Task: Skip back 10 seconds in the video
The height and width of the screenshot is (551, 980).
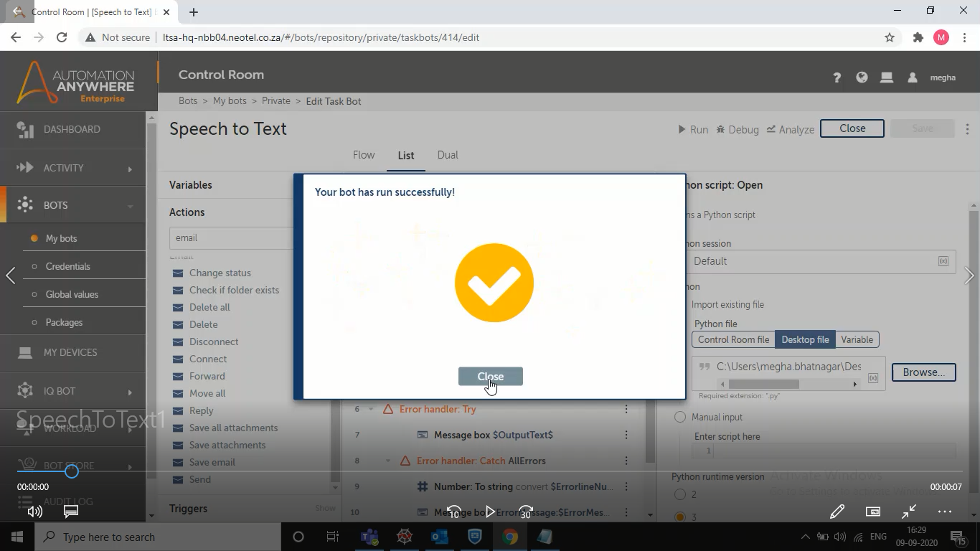Action: (x=454, y=512)
